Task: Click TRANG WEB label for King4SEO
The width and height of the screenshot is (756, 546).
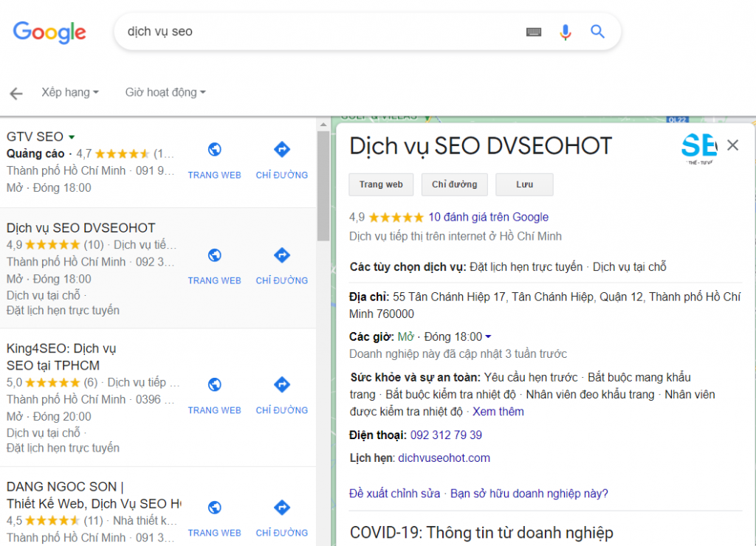Action: (x=215, y=410)
